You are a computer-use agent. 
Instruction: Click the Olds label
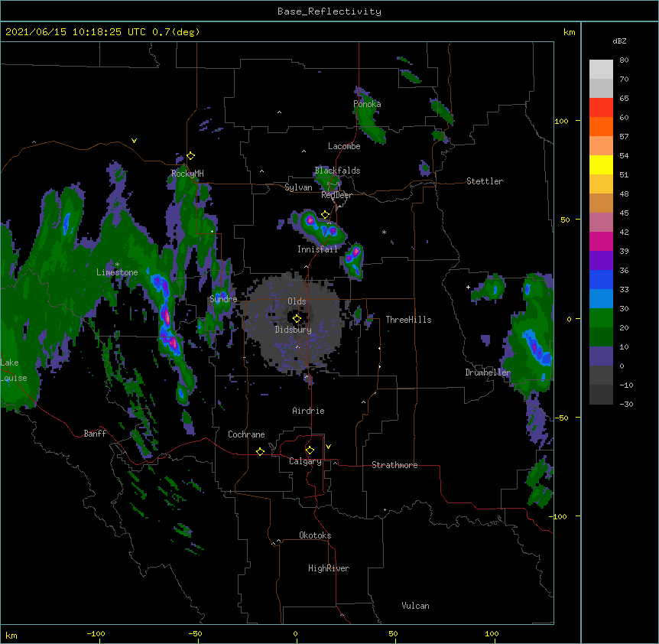coord(297,301)
